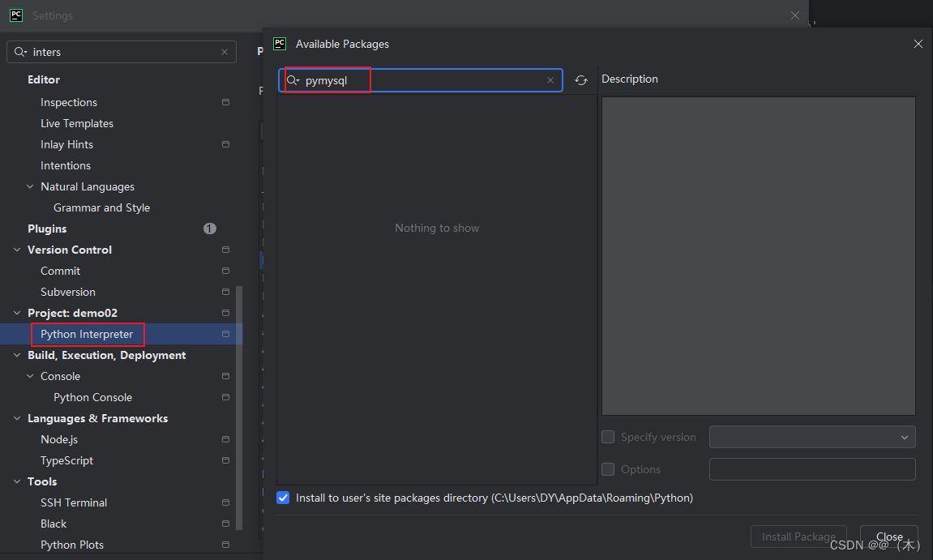Open Node.js settings page
The height and width of the screenshot is (560, 933).
click(59, 440)
